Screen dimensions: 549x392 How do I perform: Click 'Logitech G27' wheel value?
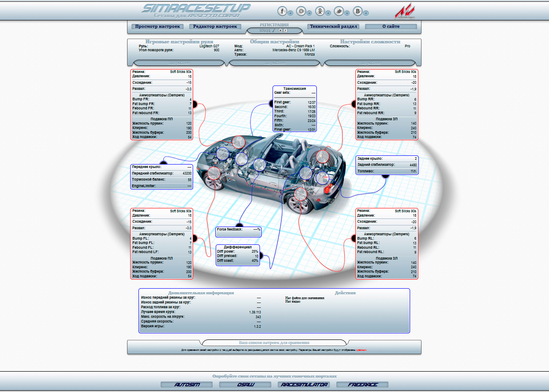pos(209,46)
